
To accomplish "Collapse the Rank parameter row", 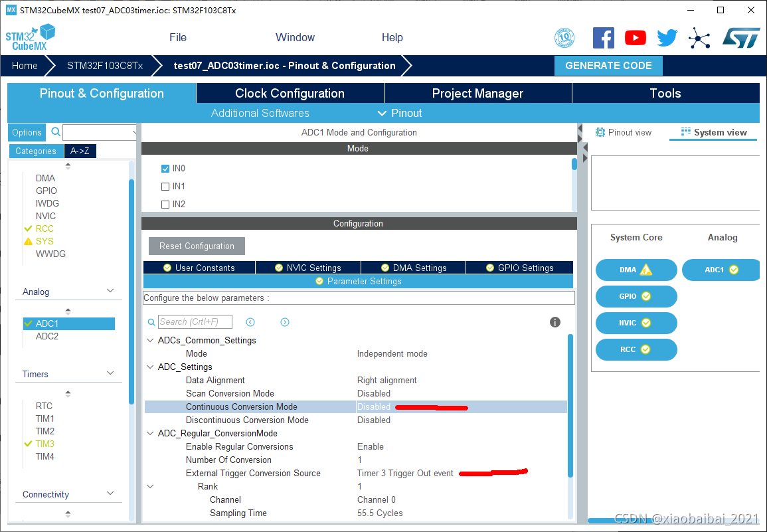I will pos(150,486).
